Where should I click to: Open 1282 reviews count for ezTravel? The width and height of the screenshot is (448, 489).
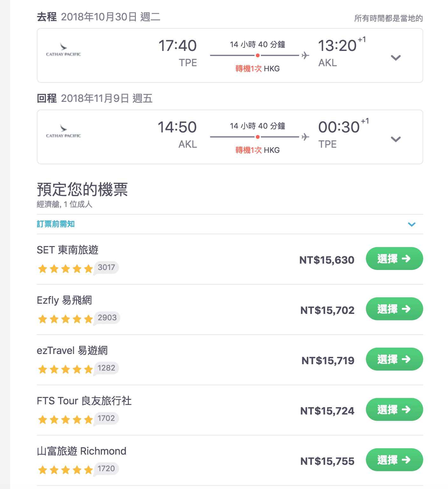click(106, 368)
